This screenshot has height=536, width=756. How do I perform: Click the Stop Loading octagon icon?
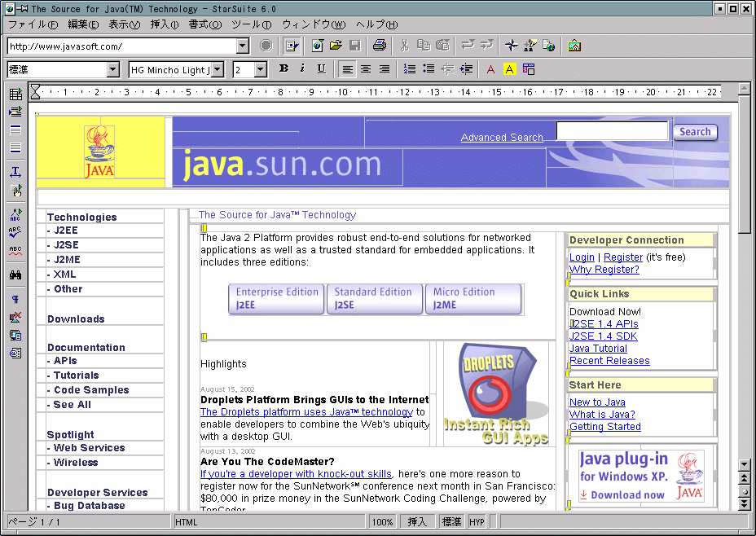pyautogui.click(x=266, y=46)
